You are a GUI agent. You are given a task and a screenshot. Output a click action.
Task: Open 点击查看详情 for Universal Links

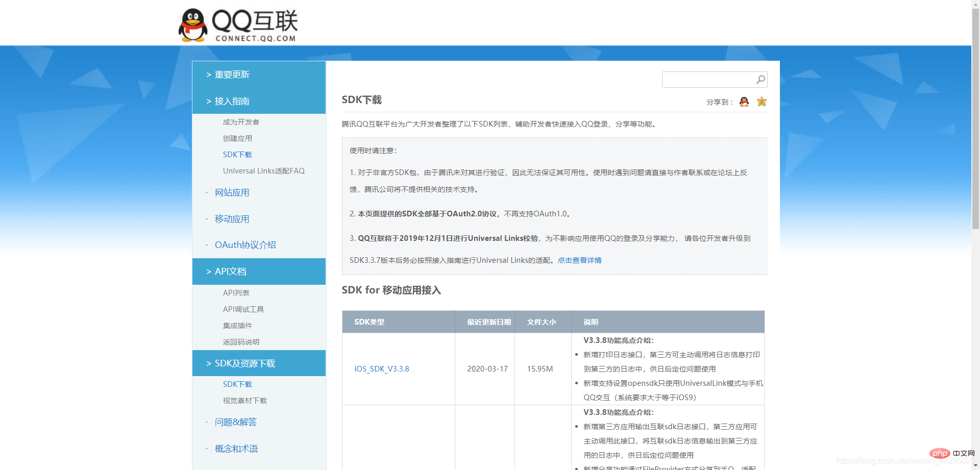pos(579,260)
